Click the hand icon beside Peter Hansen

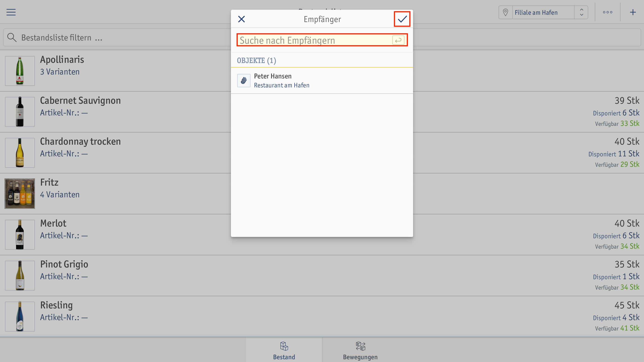(x=244, y=80)
